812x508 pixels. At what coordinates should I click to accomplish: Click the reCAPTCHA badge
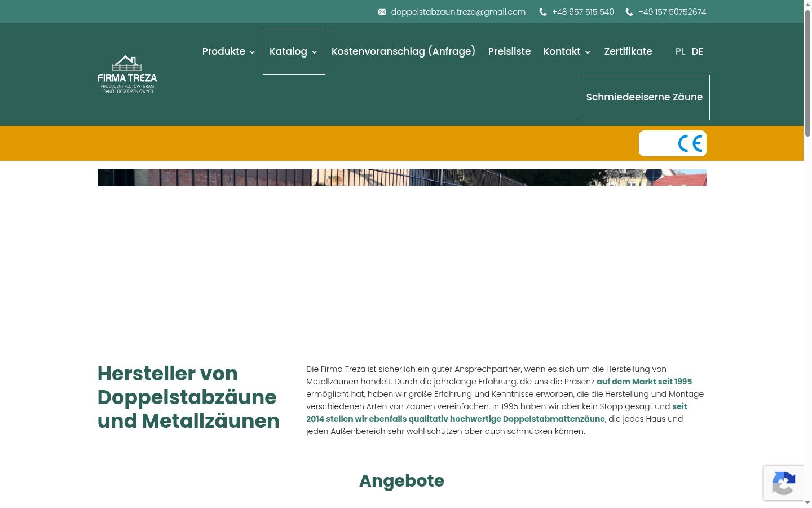(784, 483)
